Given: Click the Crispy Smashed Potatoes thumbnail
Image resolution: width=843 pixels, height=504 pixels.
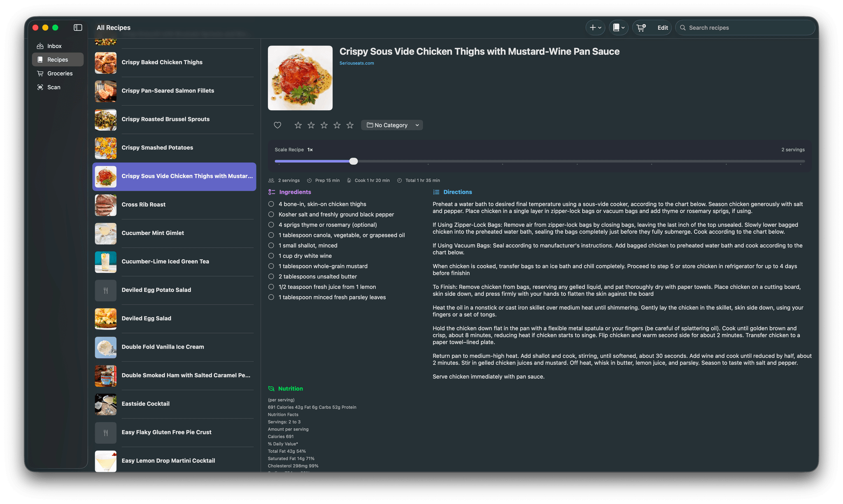Looking at the screenshot, I should pyautogui.click(x=105, y=148).
